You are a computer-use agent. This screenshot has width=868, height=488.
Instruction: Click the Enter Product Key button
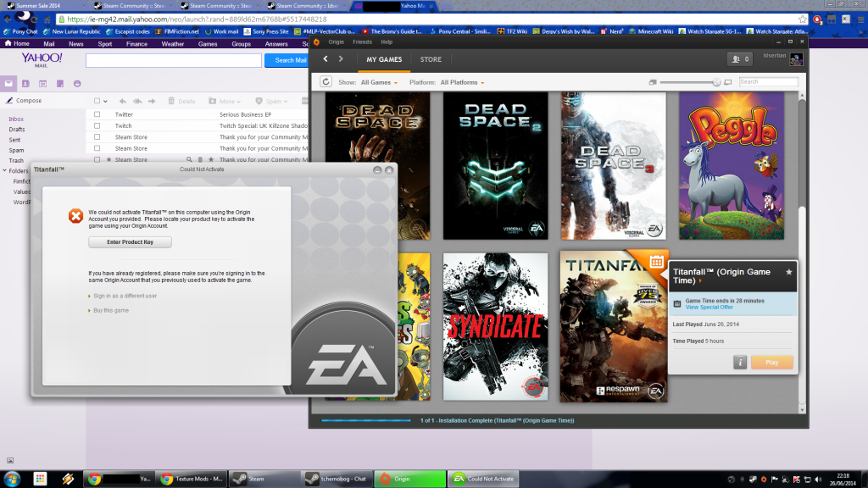130,242
